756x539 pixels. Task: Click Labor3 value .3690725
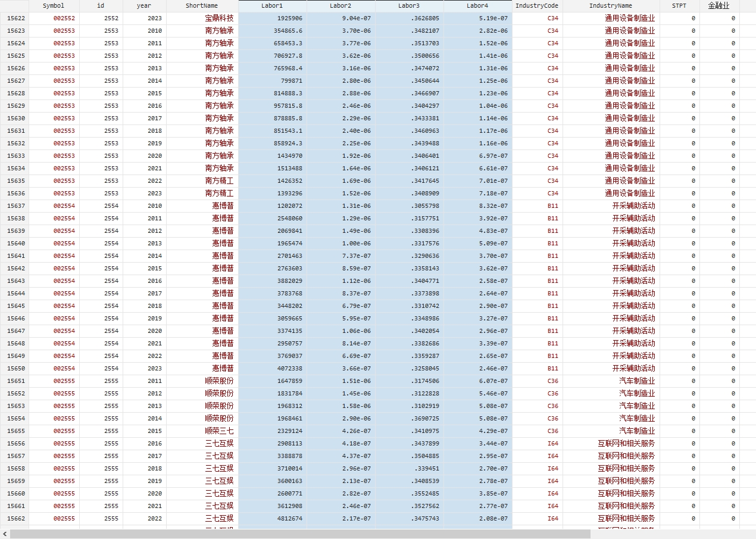[425, 419]
